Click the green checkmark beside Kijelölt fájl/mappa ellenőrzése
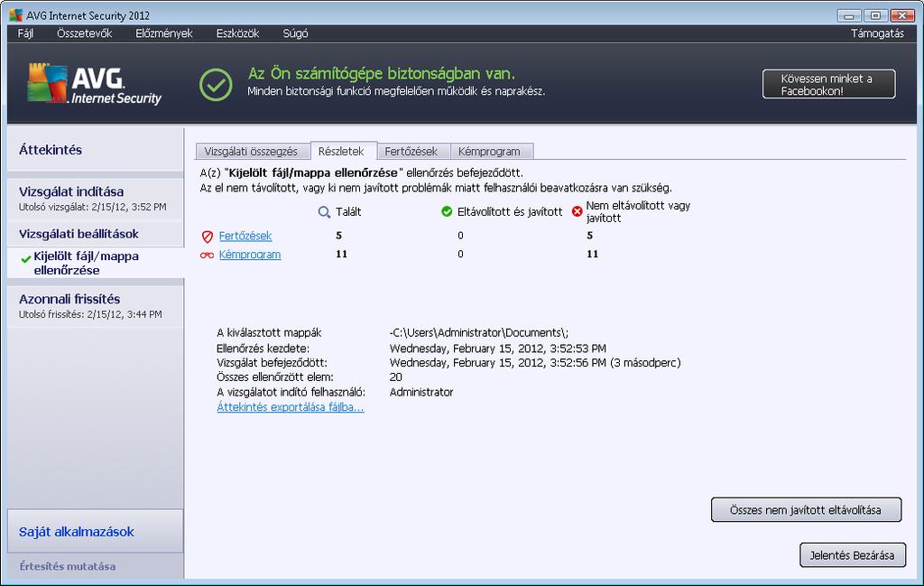The height and width of the screenshot is (586, 924). coord(25,259)
